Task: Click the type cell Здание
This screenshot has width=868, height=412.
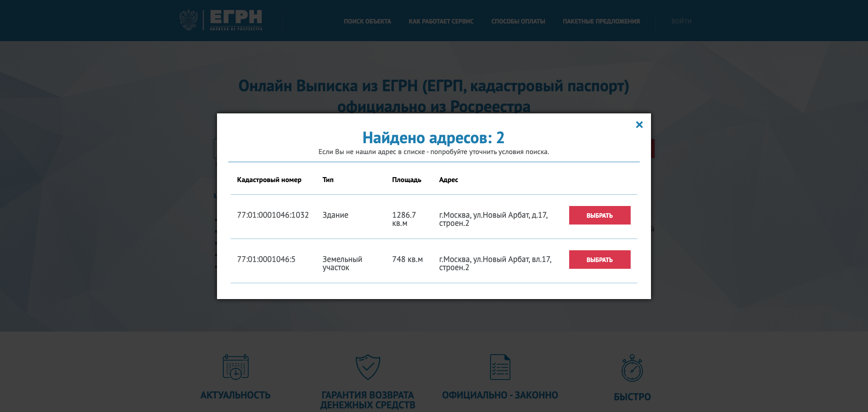Action: coord(335,215)
